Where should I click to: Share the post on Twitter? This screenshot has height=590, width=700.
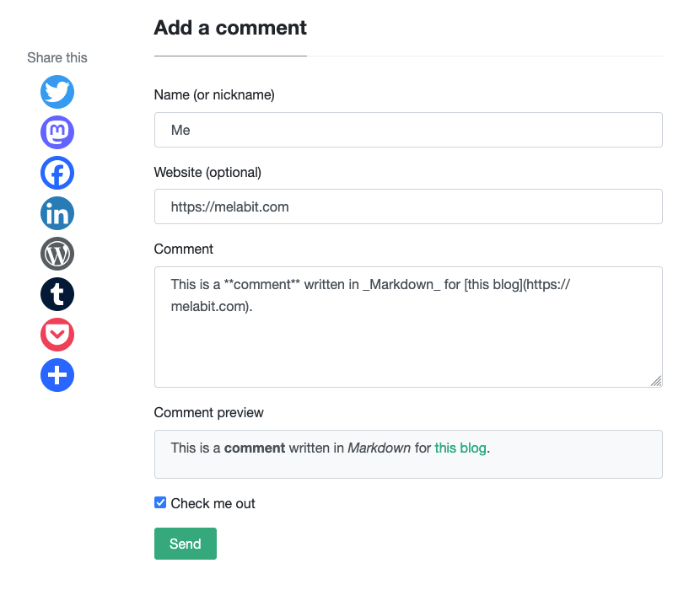click(57, 92)
